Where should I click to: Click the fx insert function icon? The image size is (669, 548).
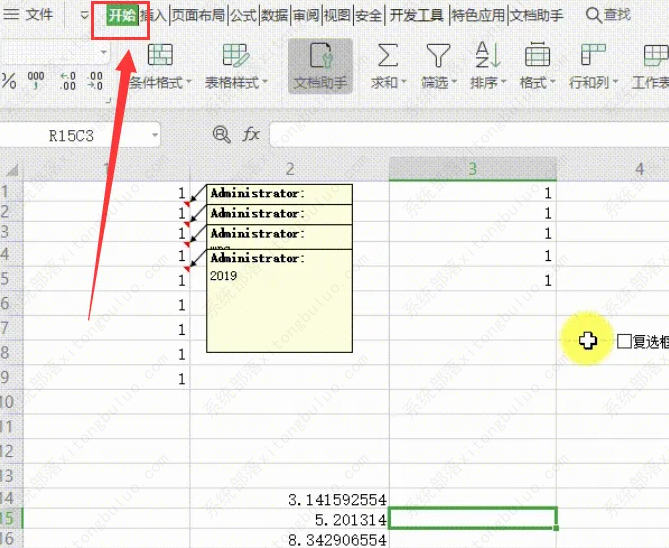click(251, 134)
